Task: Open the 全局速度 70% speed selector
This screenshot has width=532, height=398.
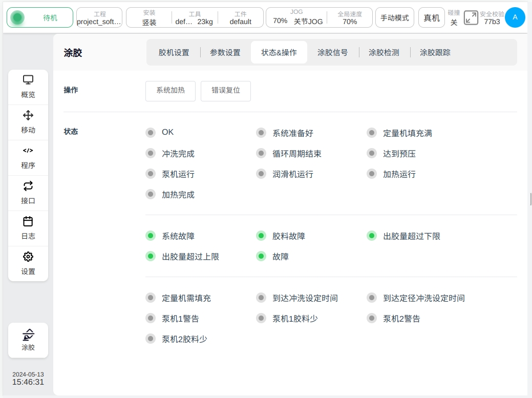Action: (x=350, y=17)
